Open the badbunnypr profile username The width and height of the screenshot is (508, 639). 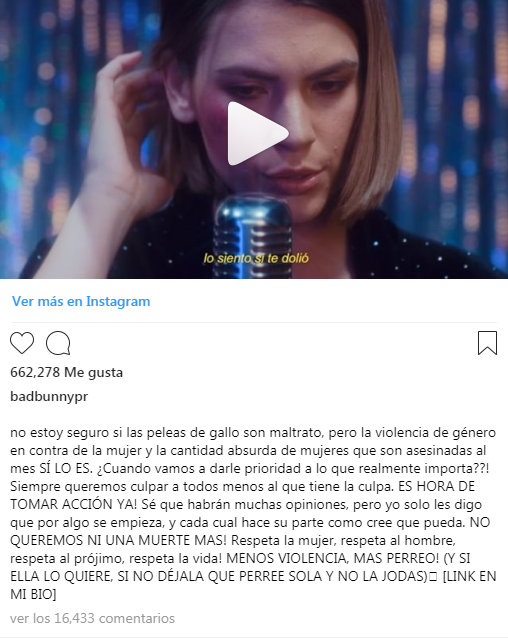click(x=49, y=397)
